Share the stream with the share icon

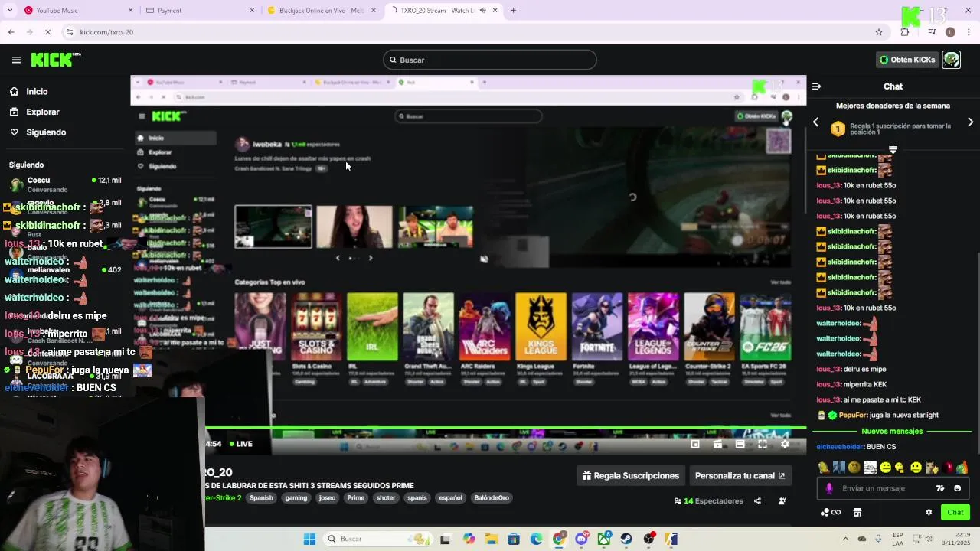[757, 501]
